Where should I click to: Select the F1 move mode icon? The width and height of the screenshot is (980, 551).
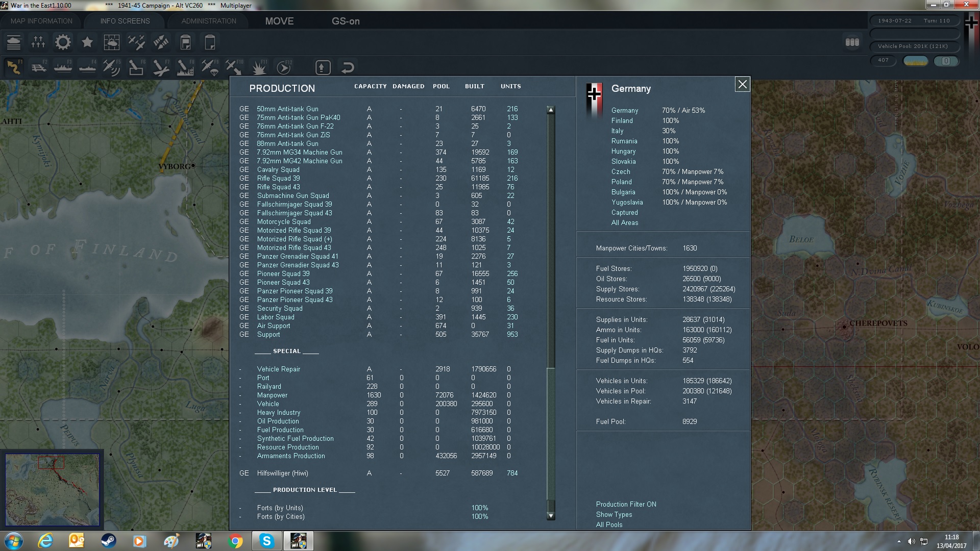click(14, 67)
